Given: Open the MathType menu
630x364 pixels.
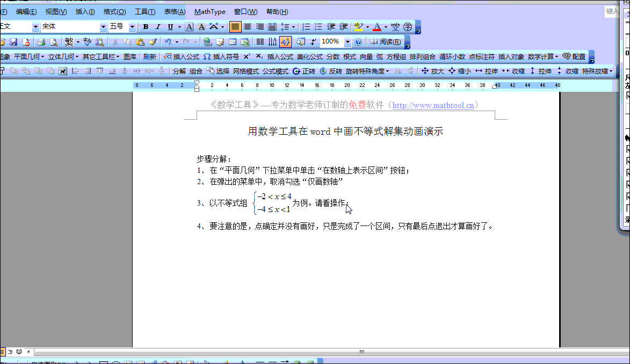Looking at the screenshot, I should [x=210, y=12].
